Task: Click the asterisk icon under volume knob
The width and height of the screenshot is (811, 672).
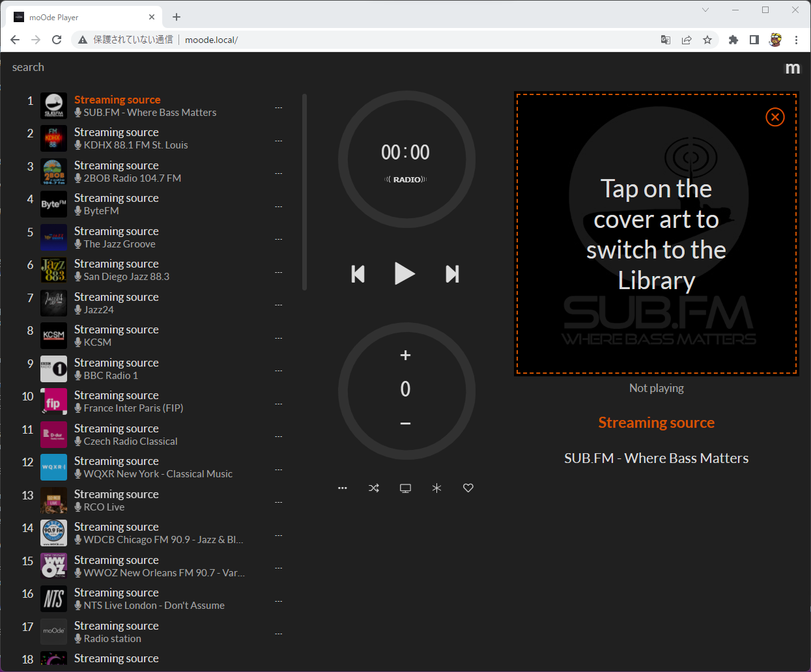Action: tap(436, 488)
